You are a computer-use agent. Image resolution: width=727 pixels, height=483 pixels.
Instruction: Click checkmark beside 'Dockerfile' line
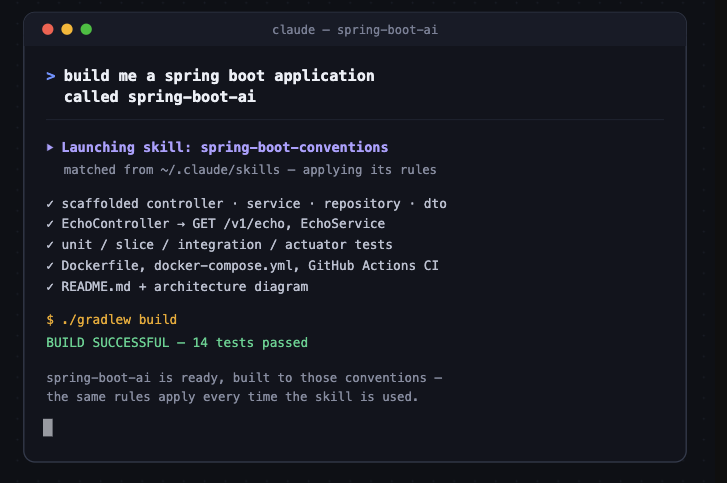tap(50, 266)
